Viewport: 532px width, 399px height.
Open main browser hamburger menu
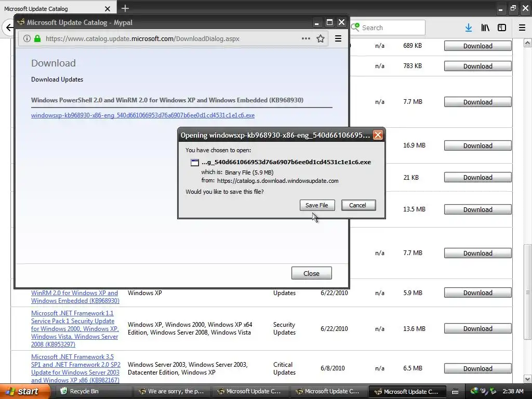tap(522, 28)
